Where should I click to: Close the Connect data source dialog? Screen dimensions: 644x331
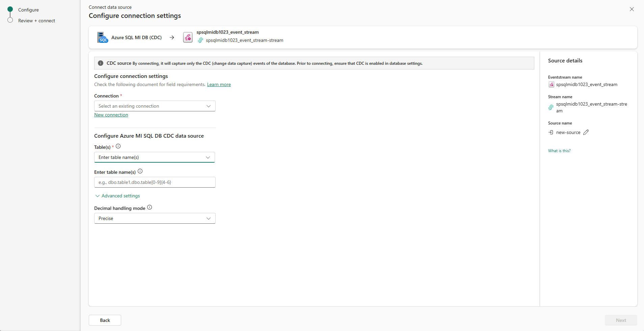(x=632, y=9)
